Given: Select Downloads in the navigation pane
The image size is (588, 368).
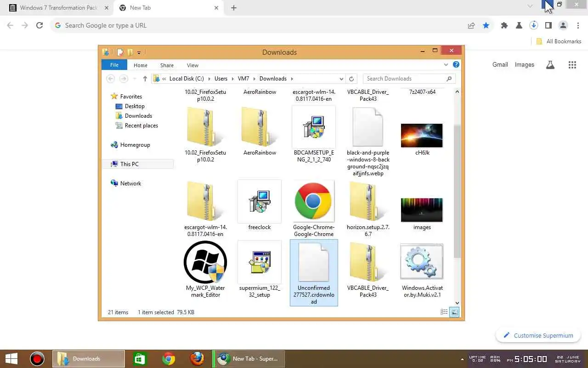Looking at the screenshot, I should pos(138,116).
